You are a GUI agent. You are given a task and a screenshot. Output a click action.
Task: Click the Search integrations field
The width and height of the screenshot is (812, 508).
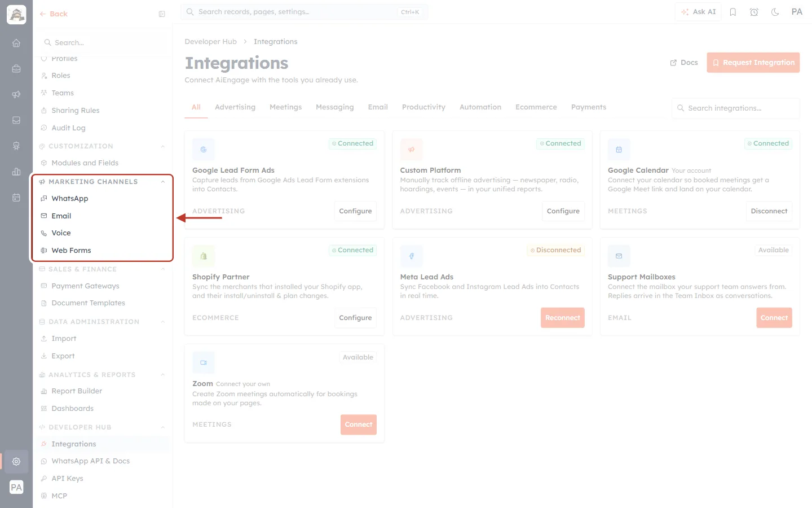(736, 108)
